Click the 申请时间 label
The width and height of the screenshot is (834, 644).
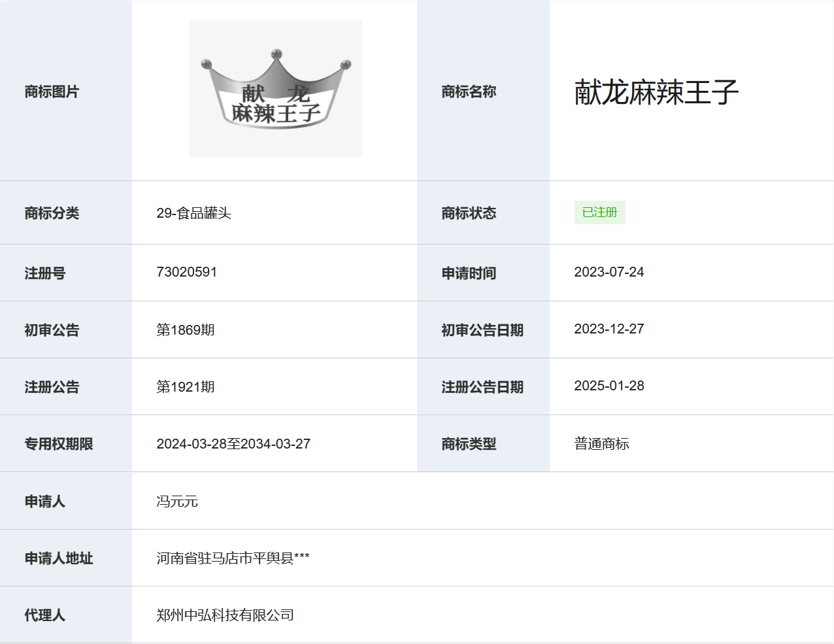pos(469,273)
